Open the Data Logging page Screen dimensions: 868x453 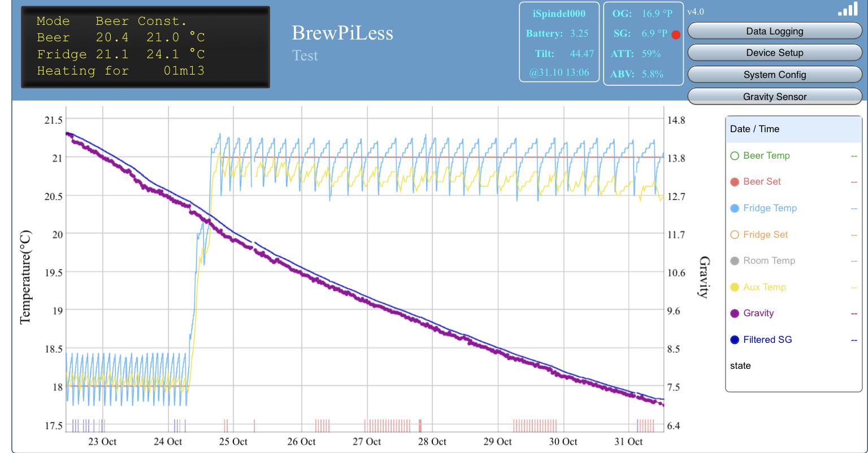click(774, 31)
